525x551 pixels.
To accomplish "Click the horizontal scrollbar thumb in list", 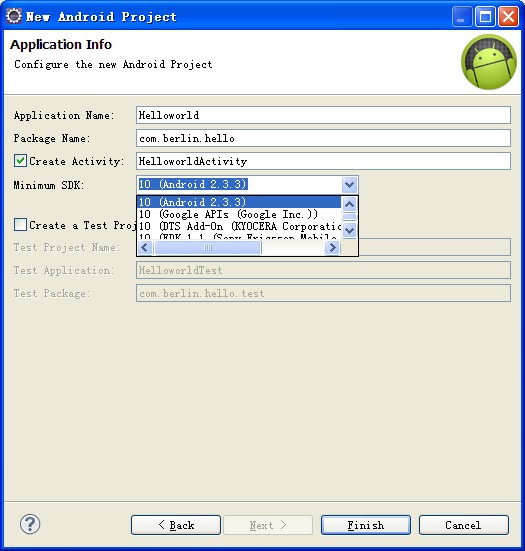I will point(208,248).
